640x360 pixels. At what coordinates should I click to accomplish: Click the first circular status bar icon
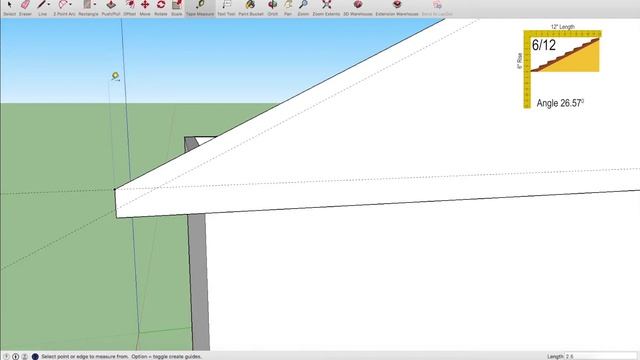pos(7,356)
